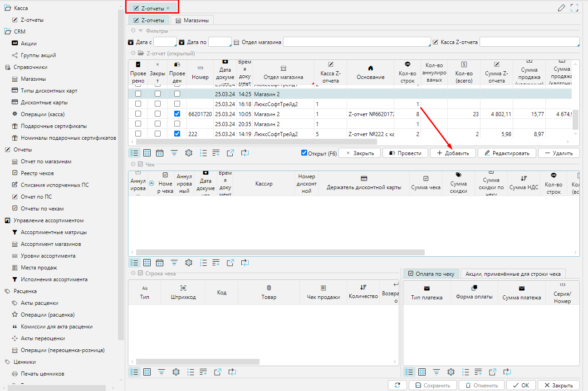Click the refresh button in bottom bar
The width and height of the screenshot is (588, 391).
point(397,385)
